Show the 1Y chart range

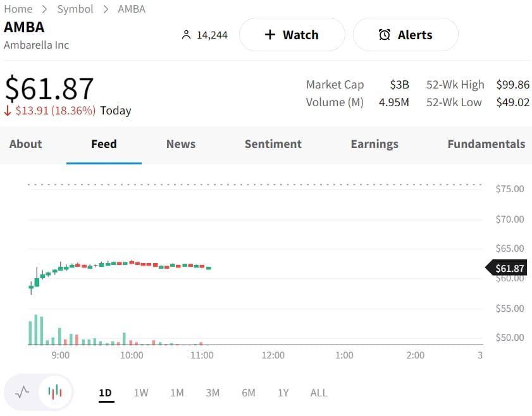(283, 393)
